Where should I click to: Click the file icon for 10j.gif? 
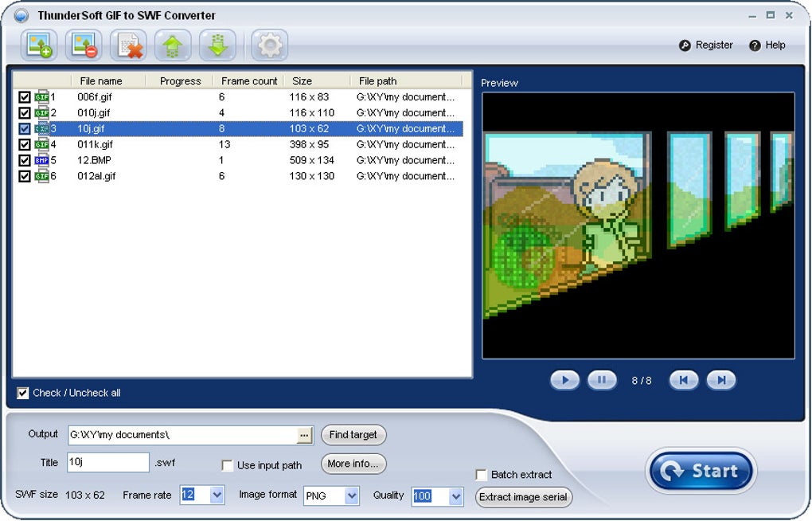(41, 128)
